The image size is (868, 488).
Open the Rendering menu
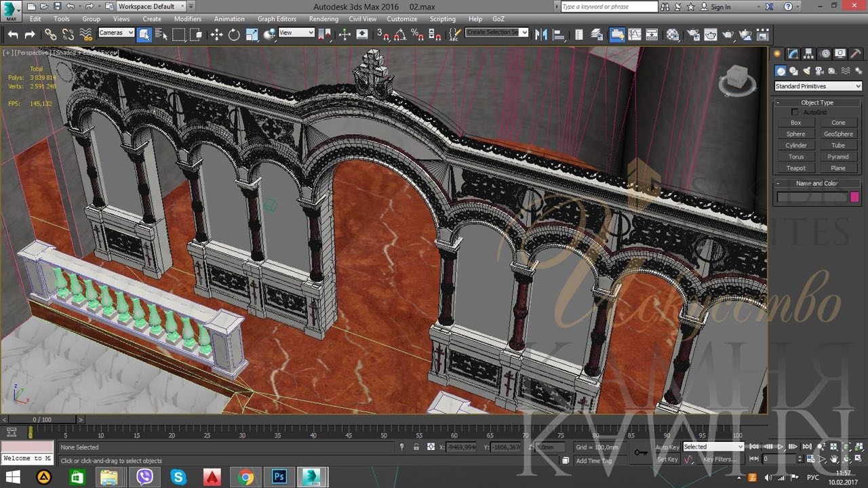[x=323, y=19]
